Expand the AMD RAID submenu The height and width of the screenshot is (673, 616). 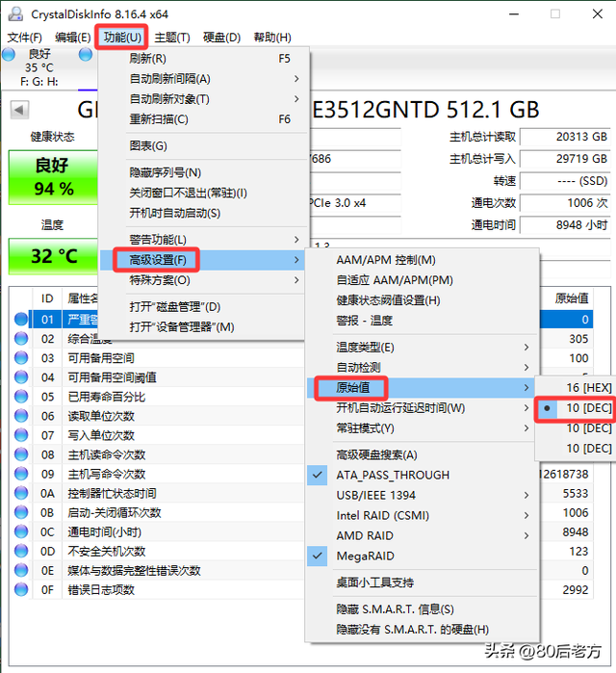423,535
